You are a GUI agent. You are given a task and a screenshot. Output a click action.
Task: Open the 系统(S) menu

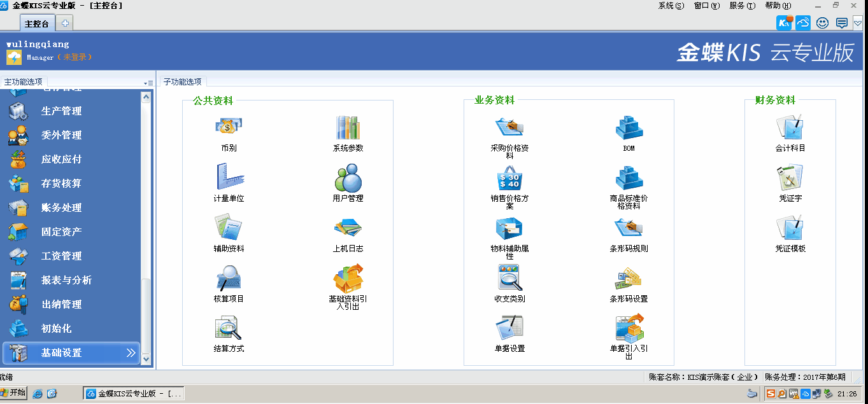point(671,6)
